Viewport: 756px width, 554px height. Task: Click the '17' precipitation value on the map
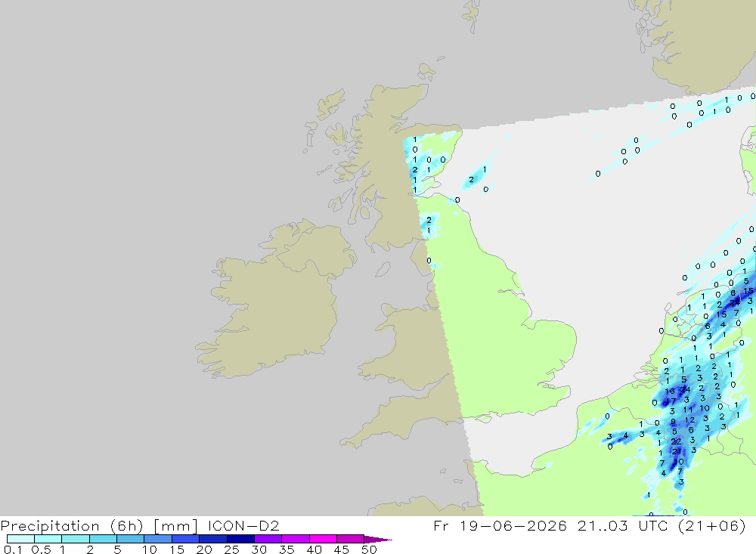pyautogui.click(x=671, y=401)
